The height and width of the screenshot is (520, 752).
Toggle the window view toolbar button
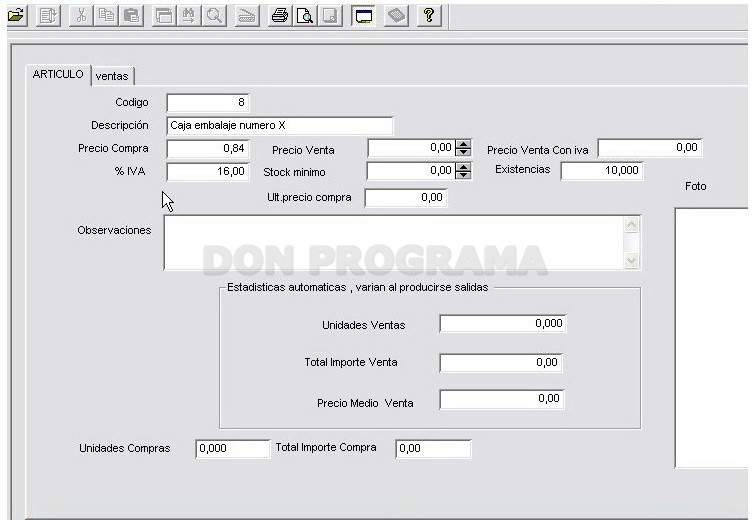363,16
